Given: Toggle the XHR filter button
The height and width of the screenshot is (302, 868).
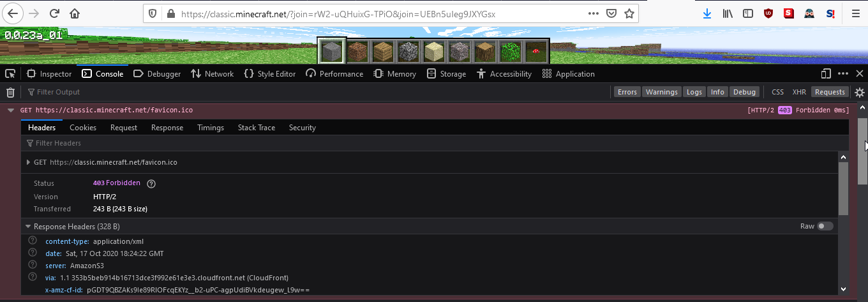Looking at the screenshot, I should (799, 92).
